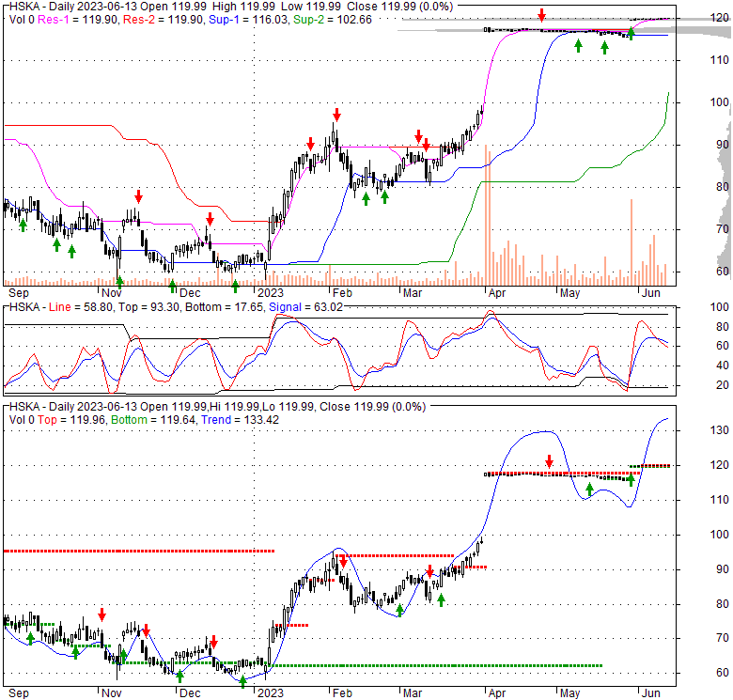This screenshot has height=700, width=733.
Task: Click the Bottom = 119.64 trend chart label
Action: pos(153,420)
